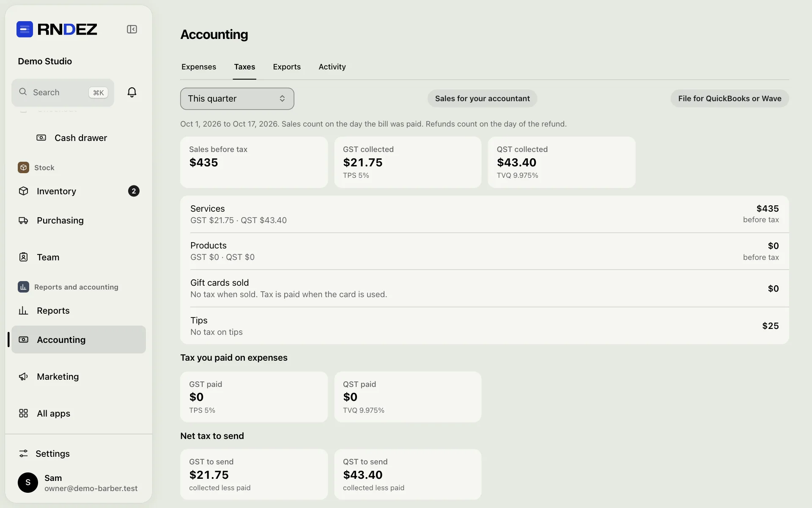The image size is (812, 508).
Task: Click the Tips row amount $25
Action: pos(770,326)
